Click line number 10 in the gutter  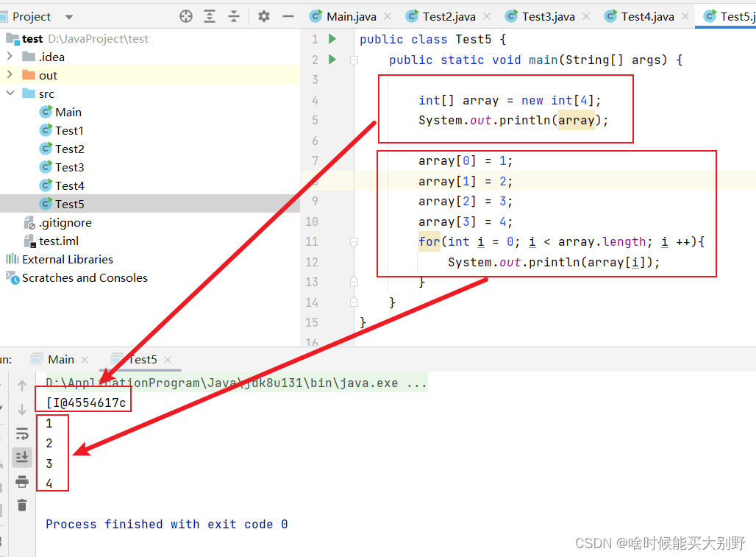[312, 221]
